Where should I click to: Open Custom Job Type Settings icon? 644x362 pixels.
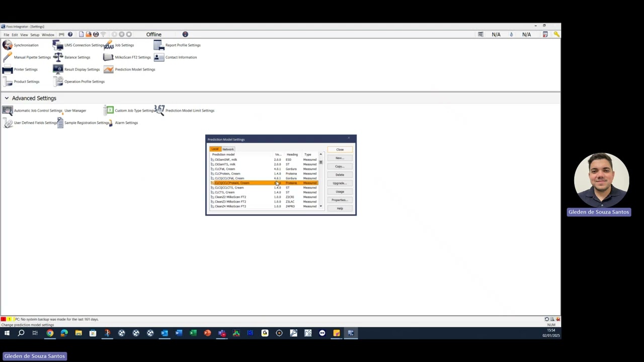pos(109,111)
